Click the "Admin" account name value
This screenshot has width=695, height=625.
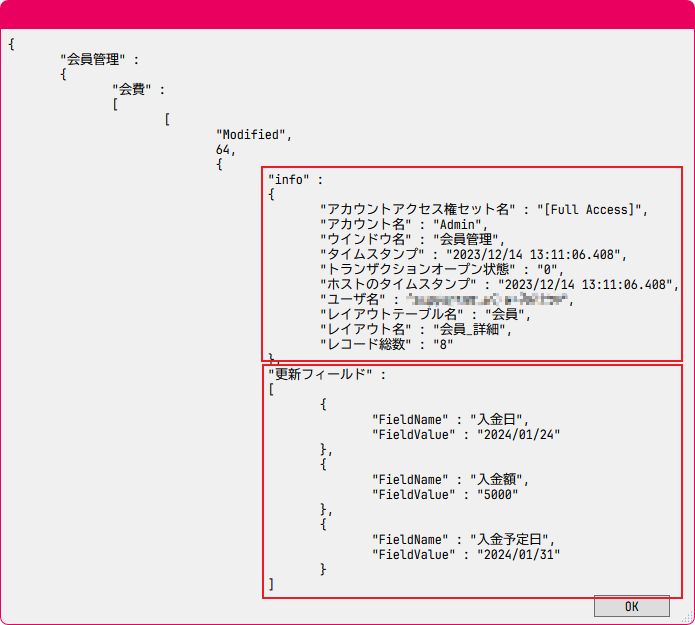click(458, 224)
